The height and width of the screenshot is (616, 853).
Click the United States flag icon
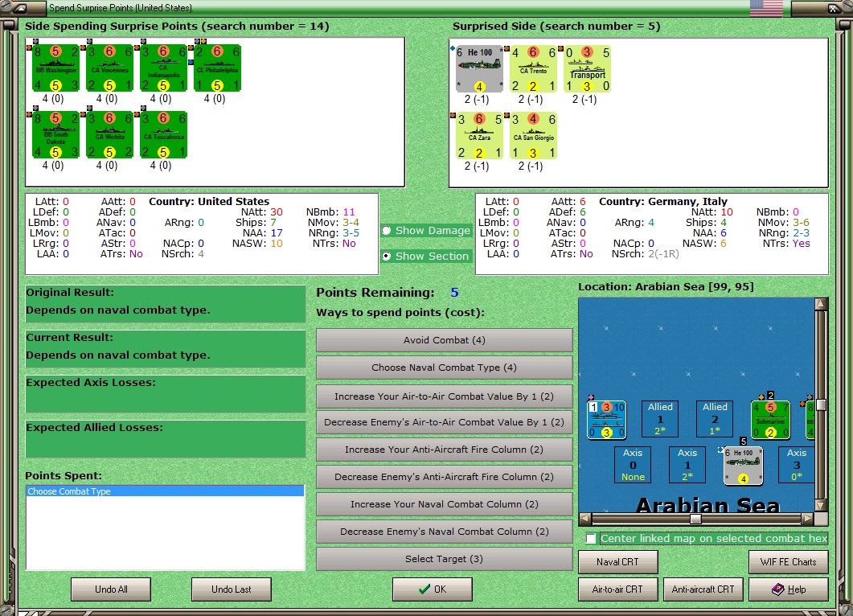(766, 7)
